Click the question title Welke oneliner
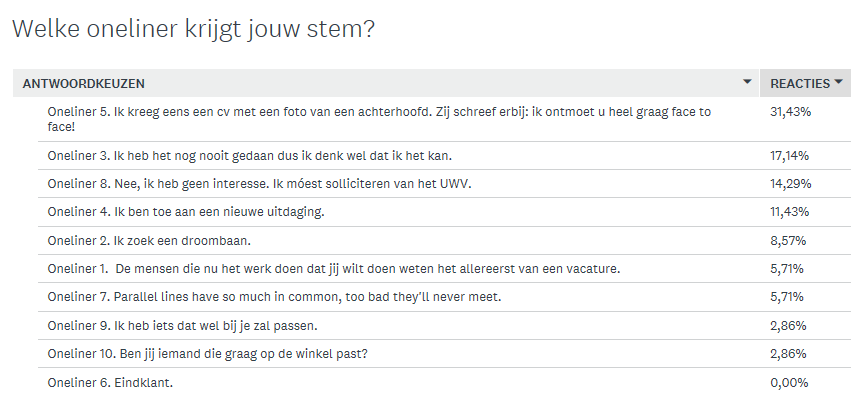 193,29
